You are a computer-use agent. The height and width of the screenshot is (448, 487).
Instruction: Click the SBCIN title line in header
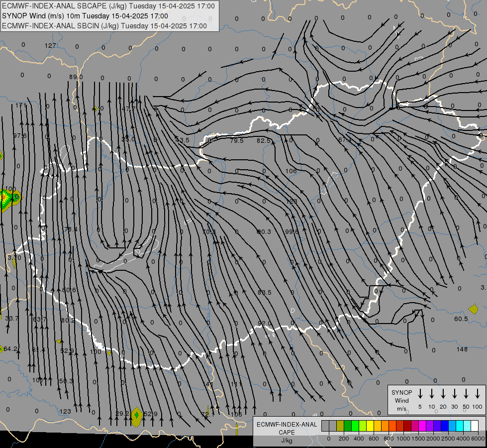point(104,26)
